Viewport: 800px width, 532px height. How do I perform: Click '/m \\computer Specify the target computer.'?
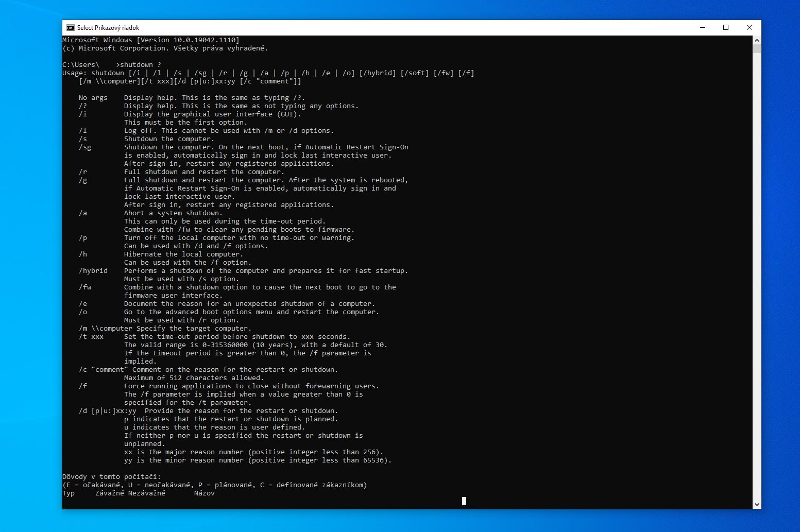(x=165, y=329)
